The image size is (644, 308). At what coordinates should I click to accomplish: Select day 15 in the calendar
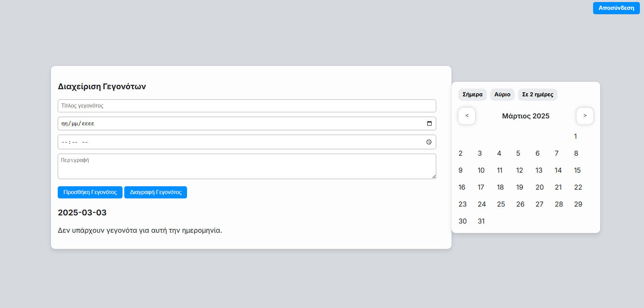[577, 170]
